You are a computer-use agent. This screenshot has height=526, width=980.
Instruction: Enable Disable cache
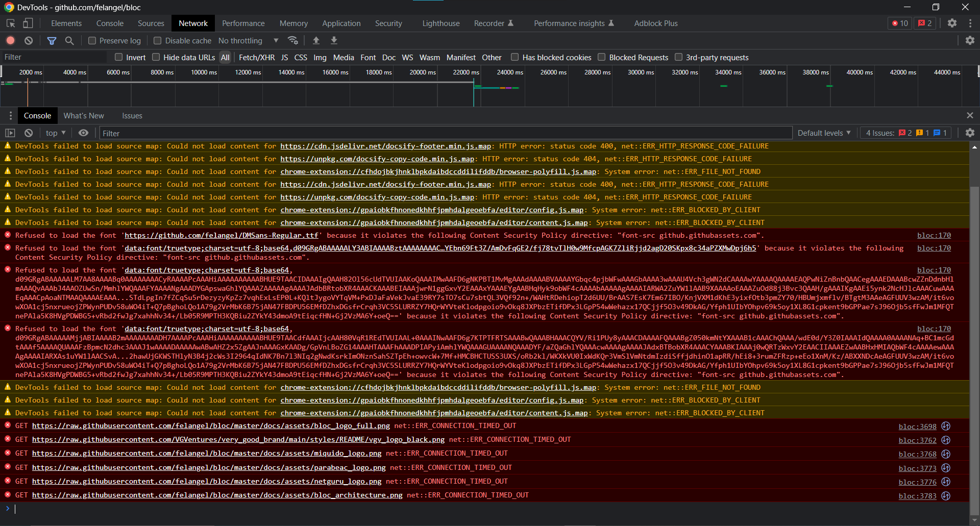157,40
